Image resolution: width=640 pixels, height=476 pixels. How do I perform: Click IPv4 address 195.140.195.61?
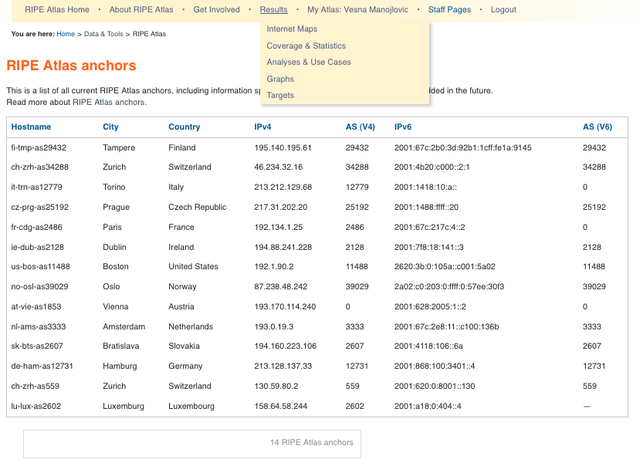[x=282, y=148]
